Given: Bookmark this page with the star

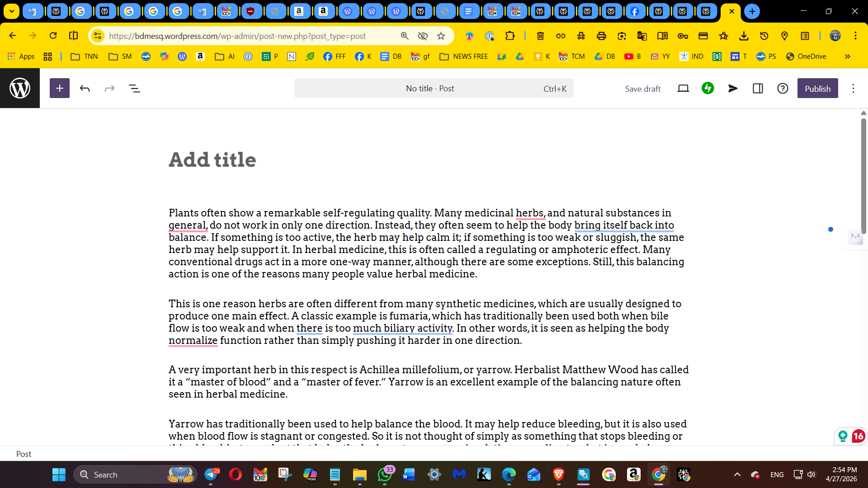Looking at the screenshot, I should [441, 36].
